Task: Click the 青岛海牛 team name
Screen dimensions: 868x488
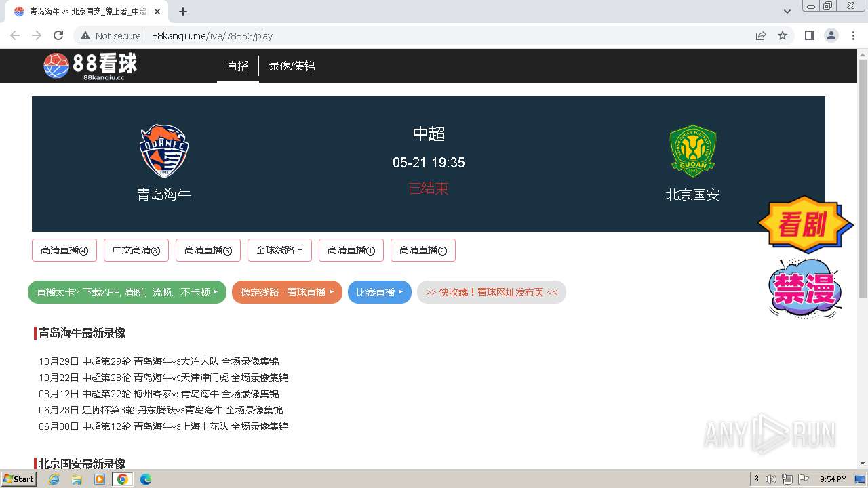Action: point(164,195)
